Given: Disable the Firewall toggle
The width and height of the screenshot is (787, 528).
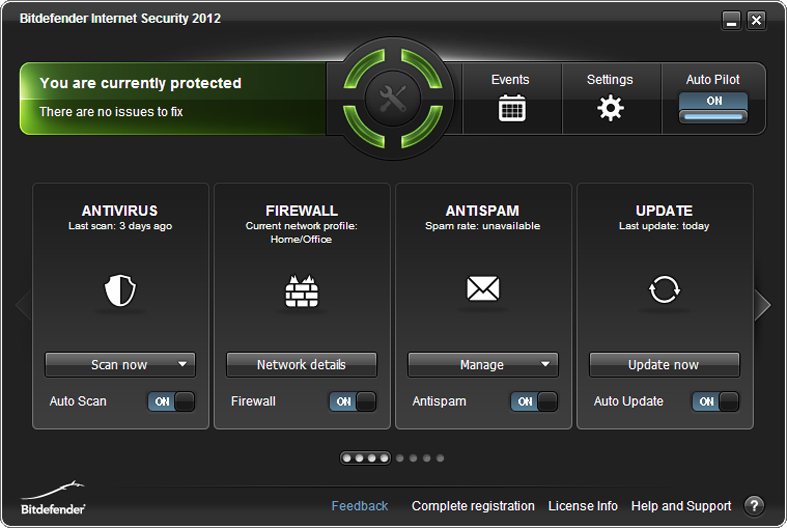Looking at the screenshot, I should click(x=352, y=401).
